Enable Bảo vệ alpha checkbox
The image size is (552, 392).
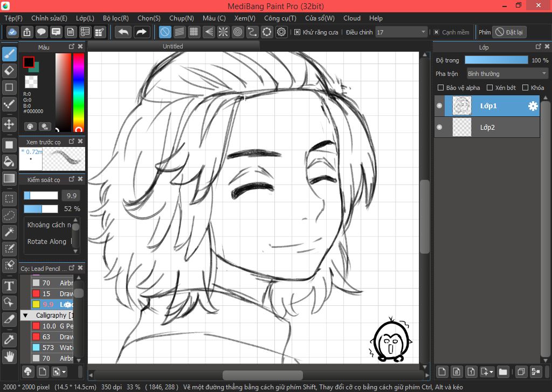[x=440, y=88]
